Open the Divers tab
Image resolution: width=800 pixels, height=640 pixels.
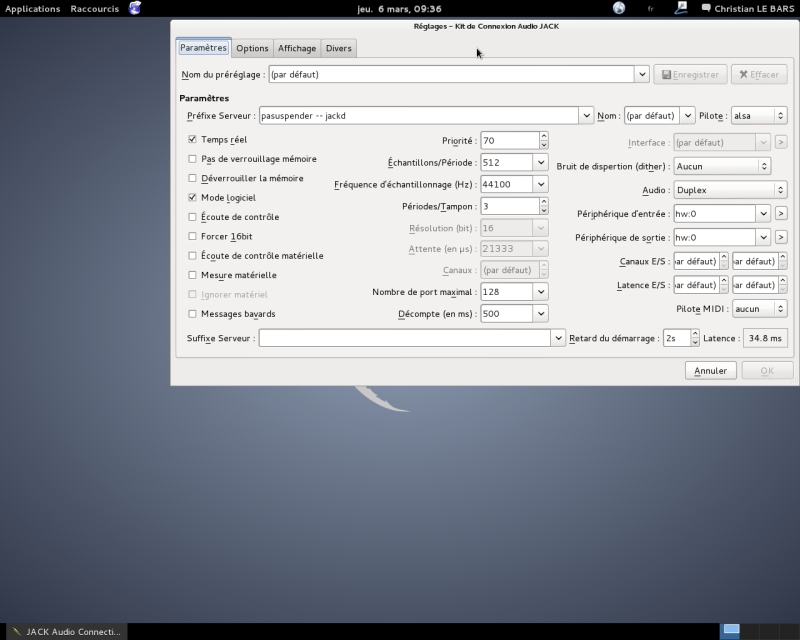339,48
